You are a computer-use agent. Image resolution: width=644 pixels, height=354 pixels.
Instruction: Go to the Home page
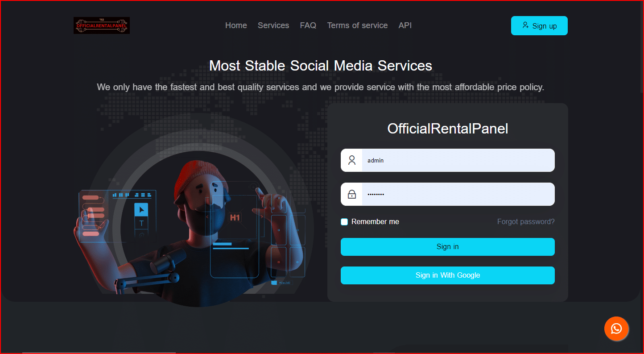(236, 25)
